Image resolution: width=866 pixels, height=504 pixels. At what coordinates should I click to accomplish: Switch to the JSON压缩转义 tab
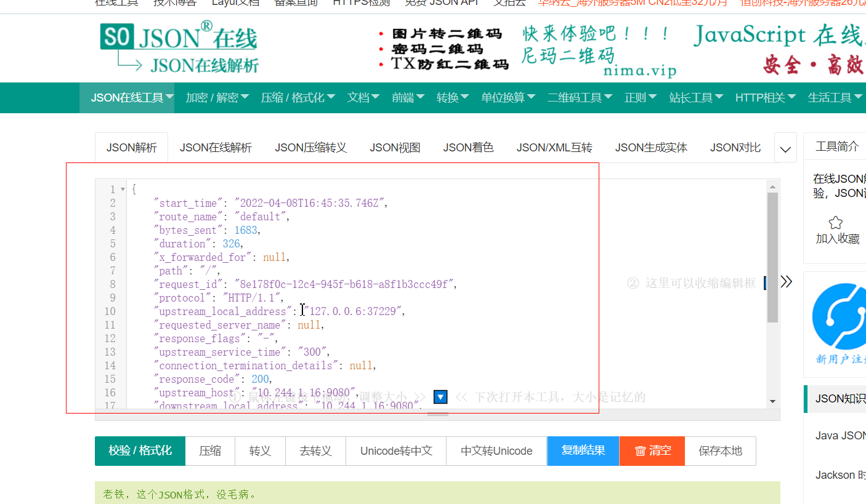[x=310, y=148]
